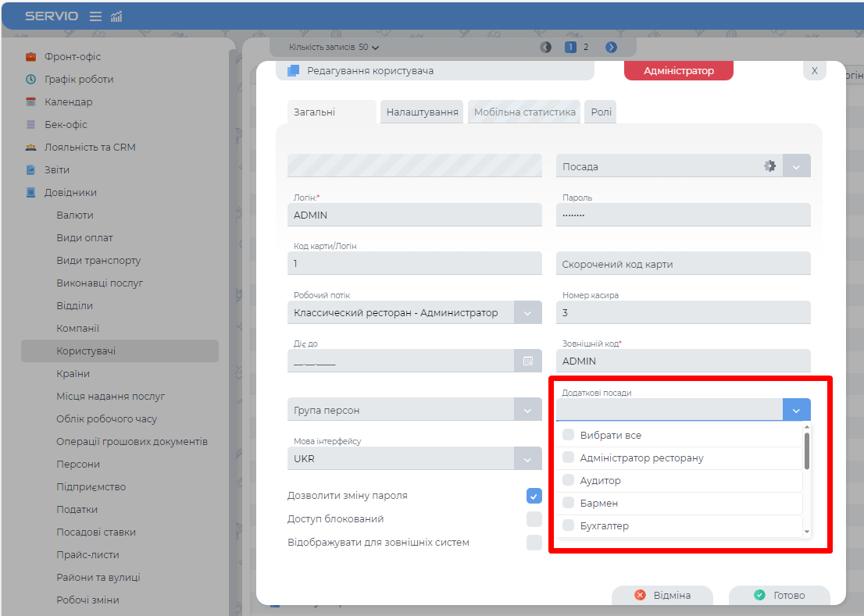Expand the Робочий потік dropdown
The width and height of the screenshot is (864, 616).
[x=527, y=313]
